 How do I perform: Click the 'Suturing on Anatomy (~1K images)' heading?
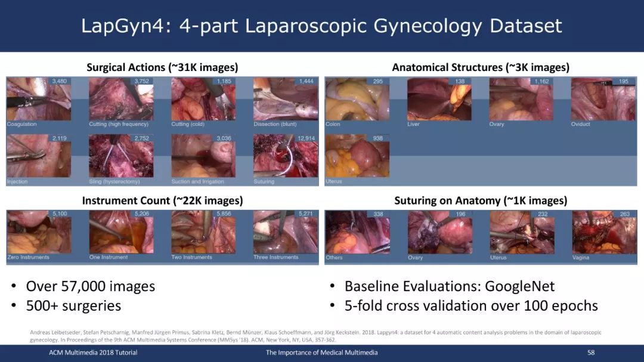pyautogui.click(x=481, y=200)
